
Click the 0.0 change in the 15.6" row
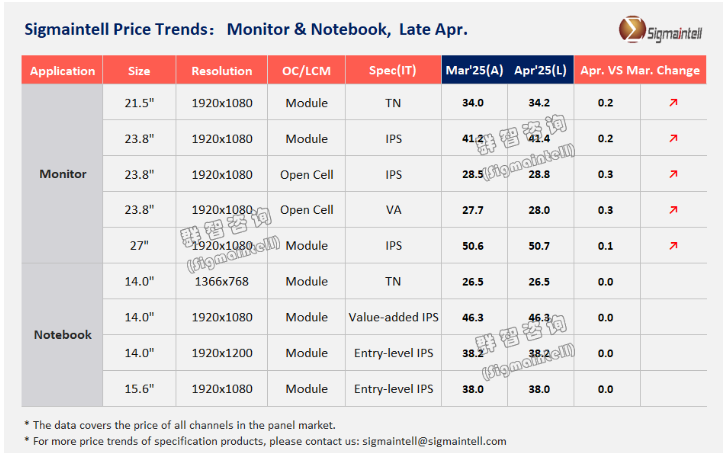(x=605, y=389)
